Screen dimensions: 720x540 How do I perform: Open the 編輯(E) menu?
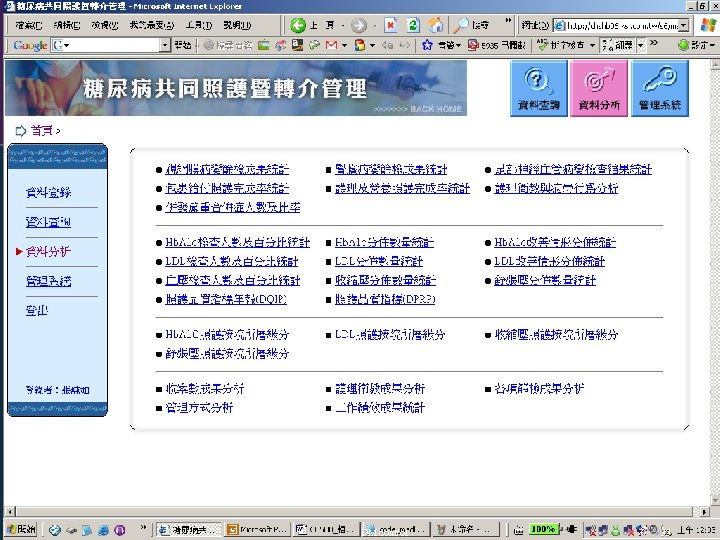pos(67,25)
